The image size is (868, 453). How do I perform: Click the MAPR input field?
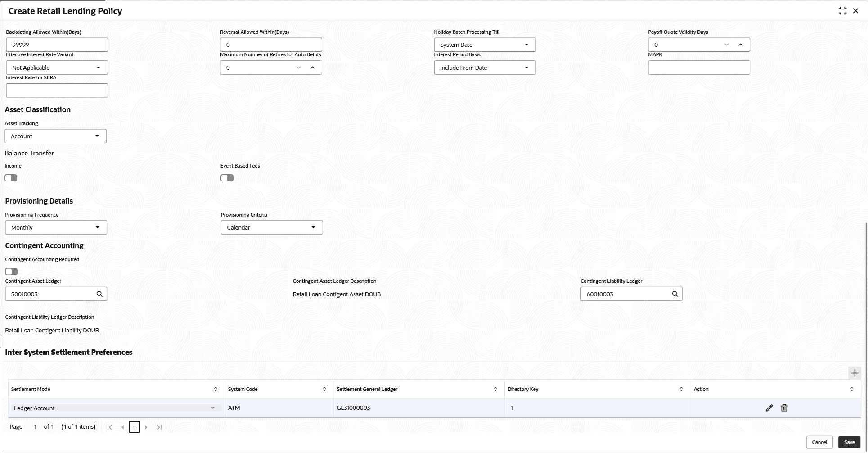698,68
